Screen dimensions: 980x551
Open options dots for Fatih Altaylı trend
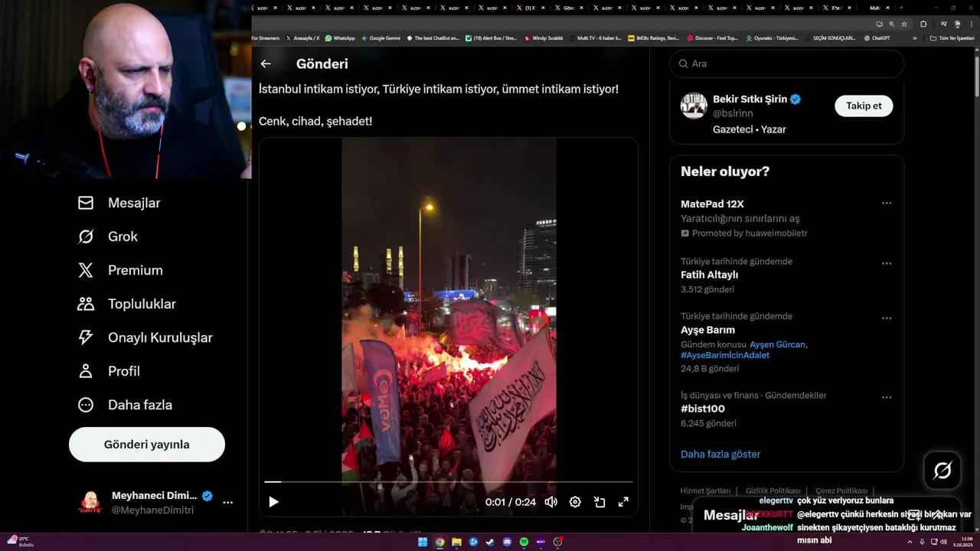tap(887, 263)
